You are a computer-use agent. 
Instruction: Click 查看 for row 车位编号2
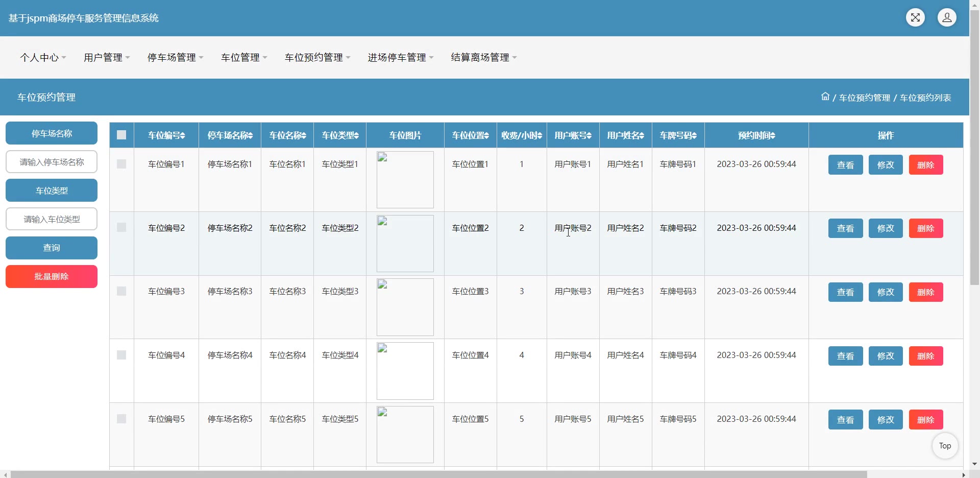coord(845,228)
